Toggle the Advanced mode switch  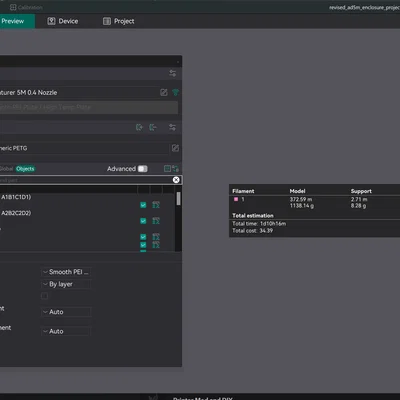tap(143, 169)
